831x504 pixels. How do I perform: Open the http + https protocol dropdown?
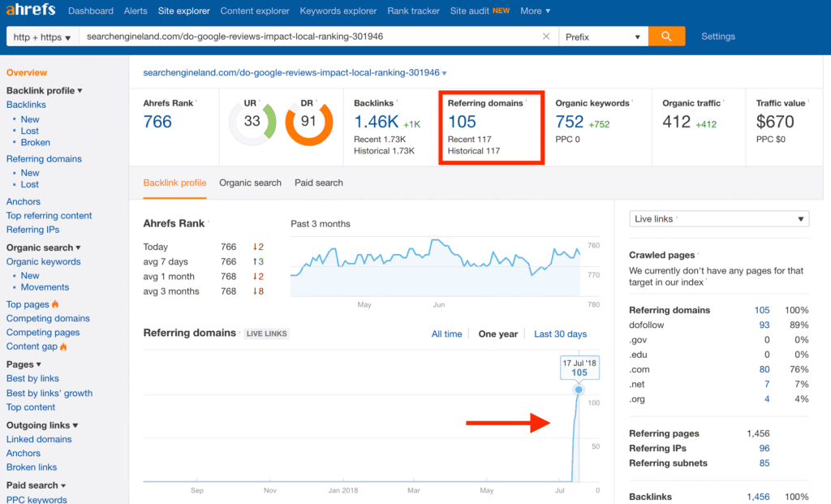[x=41, y=37]
